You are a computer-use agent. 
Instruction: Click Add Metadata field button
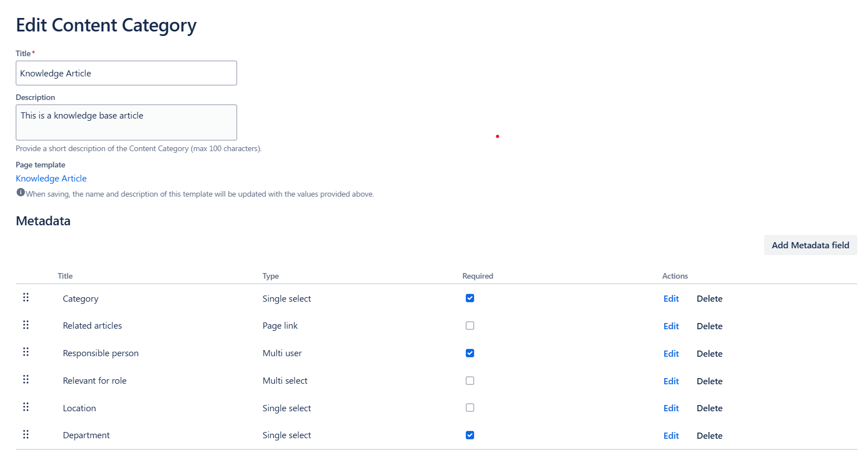coord(810,245)
